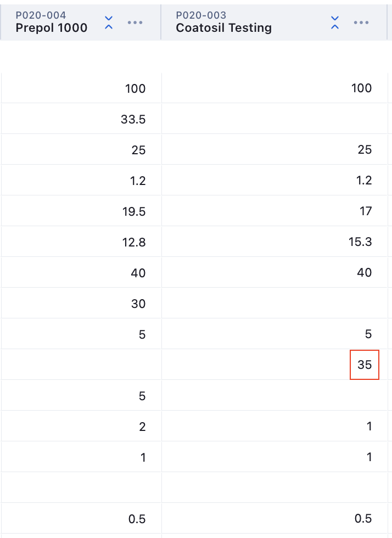The height and width of the screenshot is (538, 392).
Task: Click the 100 cell under Prepol 1000
Action: (135, 88)
